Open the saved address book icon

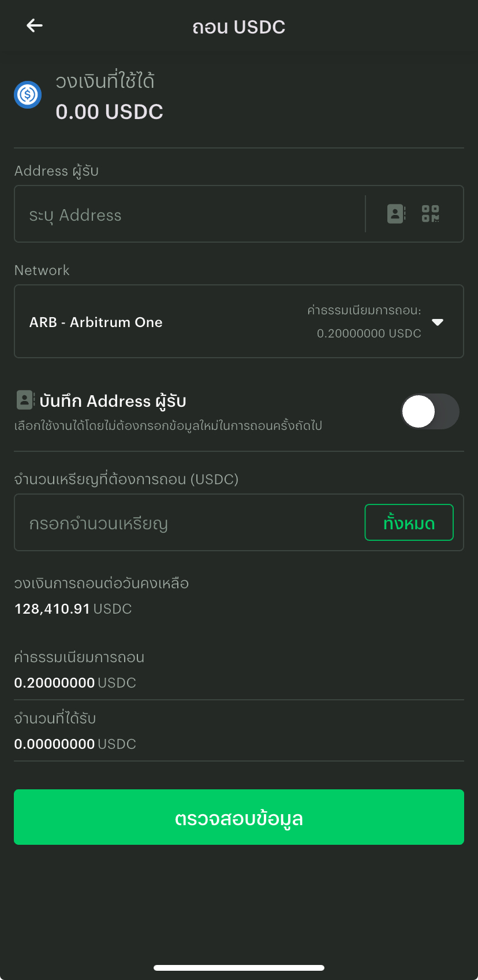point(396,214)
